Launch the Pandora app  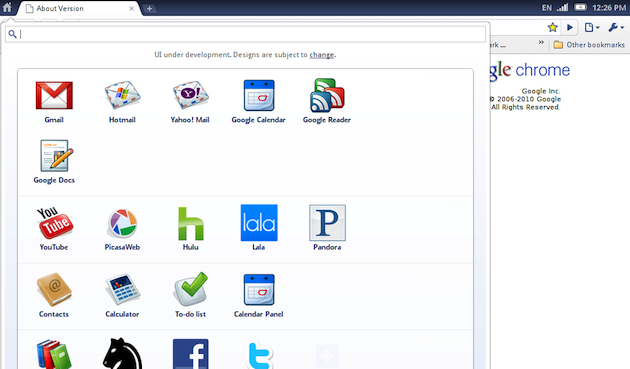tap(327, 223)
